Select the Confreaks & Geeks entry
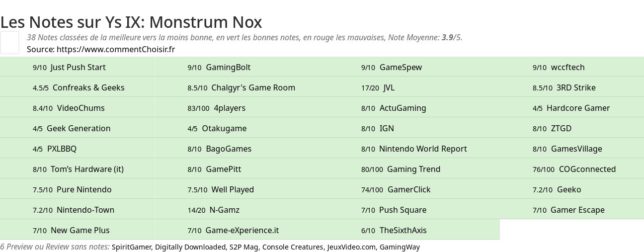The height and width of the screenshot is (252, 644). (x=88, y=87)
